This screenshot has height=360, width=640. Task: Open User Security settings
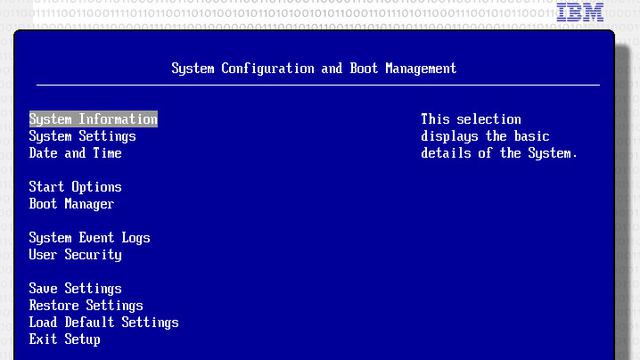click(76, 255)
